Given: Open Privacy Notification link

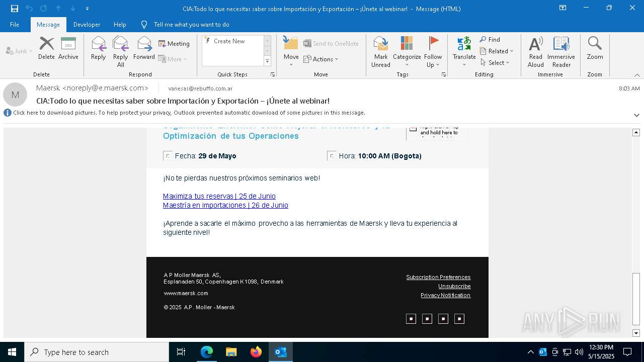Looking at the screenshot, I should pyautogui.click(x=445, y=295).
